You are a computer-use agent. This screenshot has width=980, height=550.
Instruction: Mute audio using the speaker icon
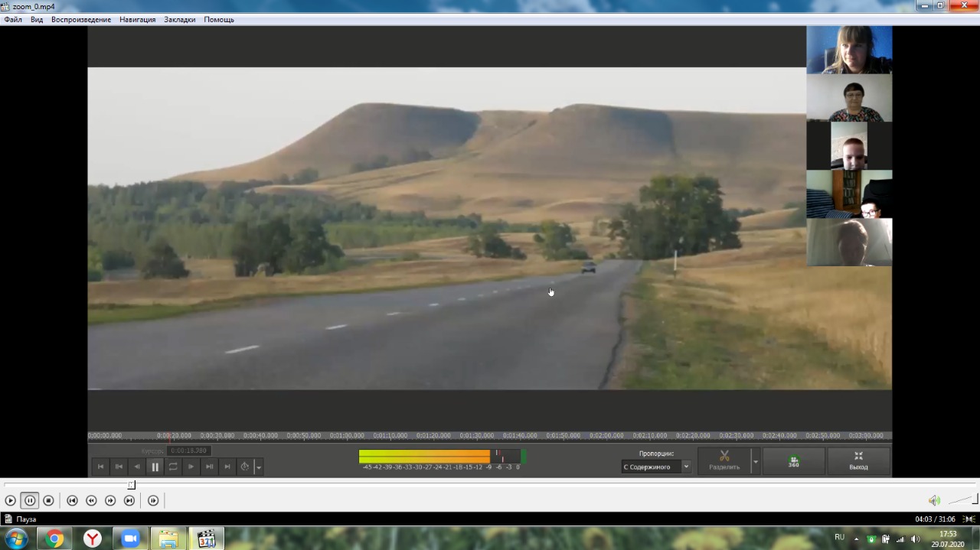pyautogui.click(x=934, y=500)
